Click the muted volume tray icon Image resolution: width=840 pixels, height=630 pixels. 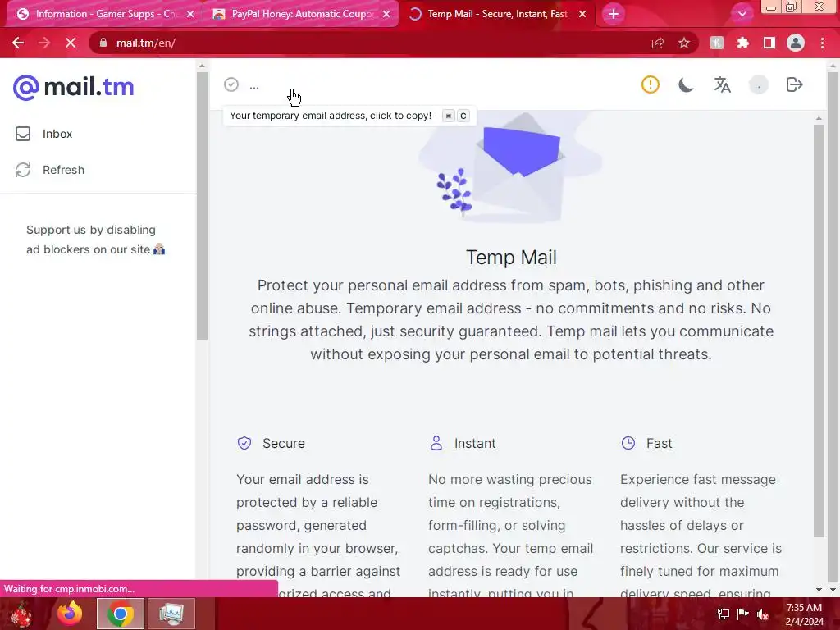coord(762,614)
